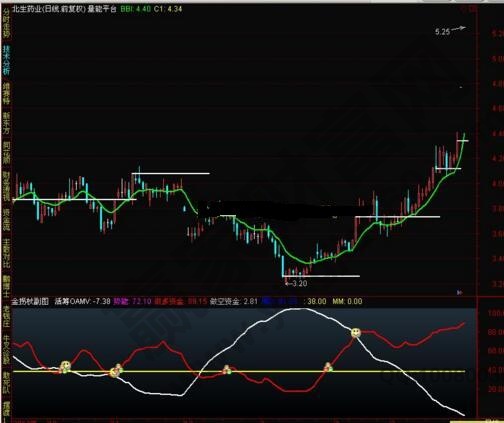Click the 5.25 high price marker
The height and width of the screenshot is (423, 504).
[443, 32]
